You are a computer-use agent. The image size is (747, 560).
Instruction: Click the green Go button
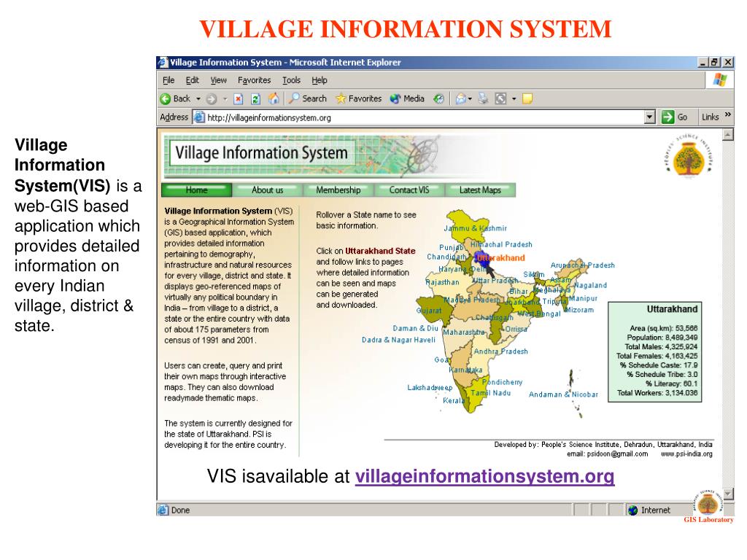coord(674,117)
